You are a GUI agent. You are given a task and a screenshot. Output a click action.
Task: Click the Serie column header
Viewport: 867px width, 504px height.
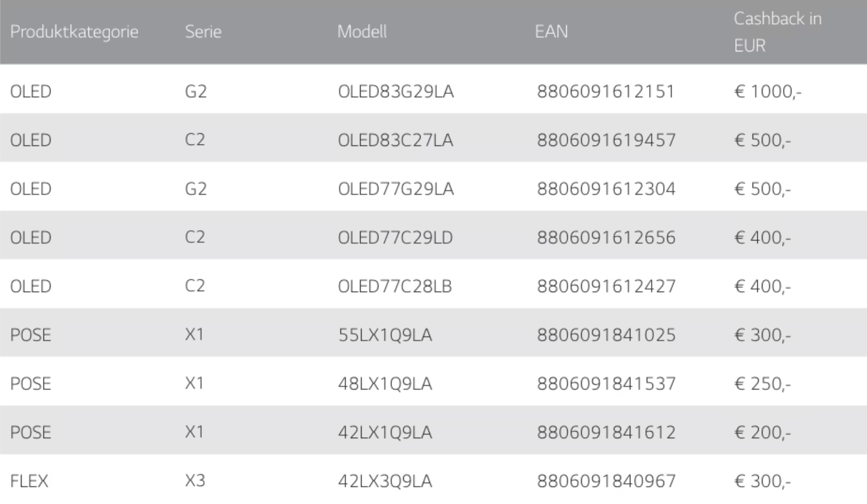point(203,32)
